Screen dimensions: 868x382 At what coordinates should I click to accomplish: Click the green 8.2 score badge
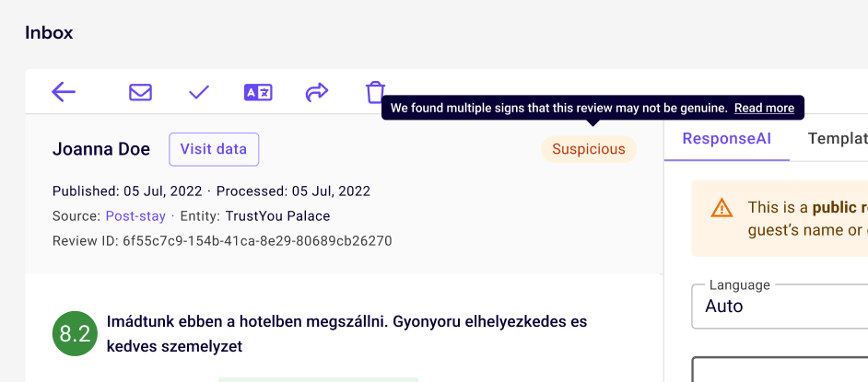click(x=75, y=333)
